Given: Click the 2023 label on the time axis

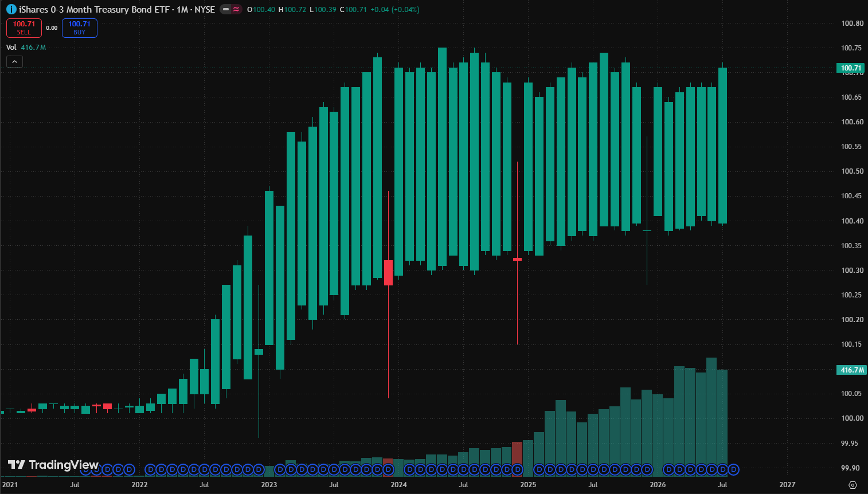Looking at the screenshot, I should 269,485.
